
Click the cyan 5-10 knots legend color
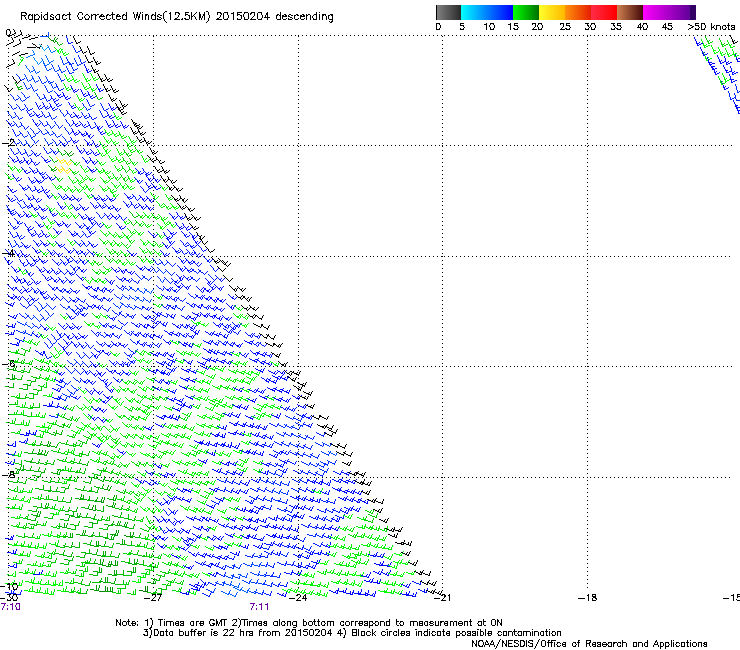(x=473, y=12)
